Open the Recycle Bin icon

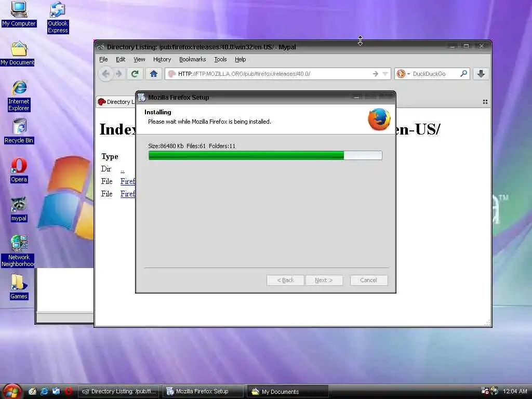point(19,131)
